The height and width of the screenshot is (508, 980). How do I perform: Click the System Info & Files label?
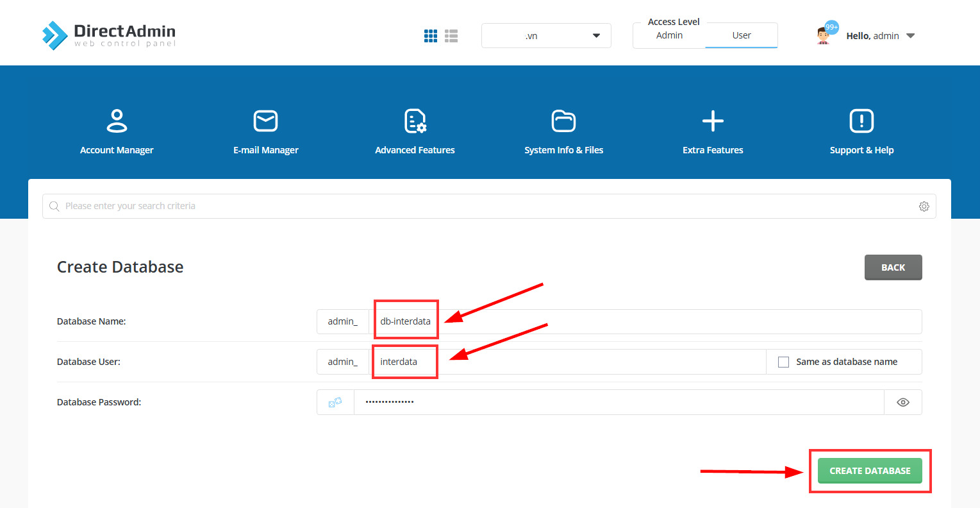(564, 150)
